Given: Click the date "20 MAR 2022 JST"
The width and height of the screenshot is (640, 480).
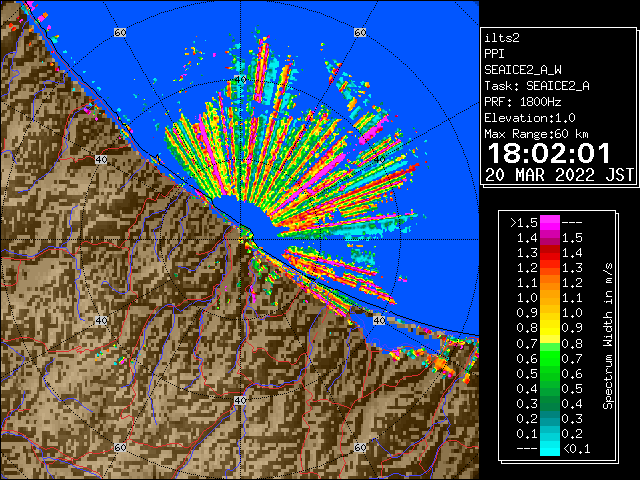Looking at the screenshot, I should [559, 175].
